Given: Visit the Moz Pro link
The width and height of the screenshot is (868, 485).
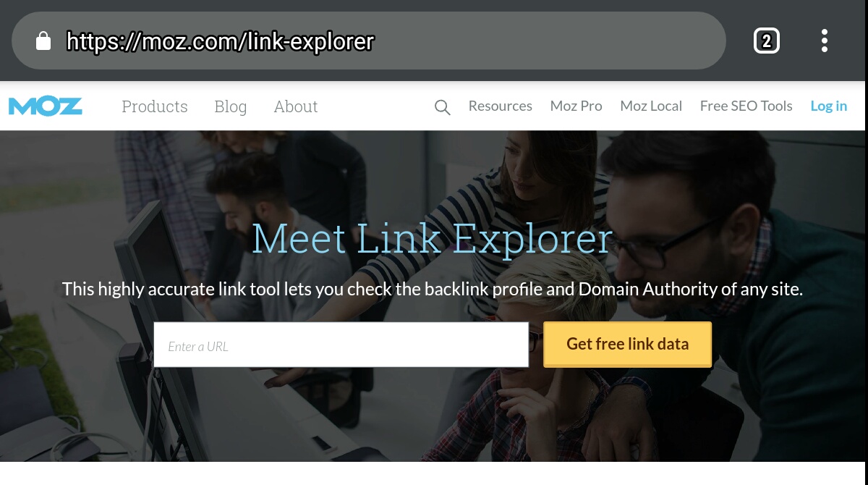Looking at the screenshot, I should click(576, 106).
